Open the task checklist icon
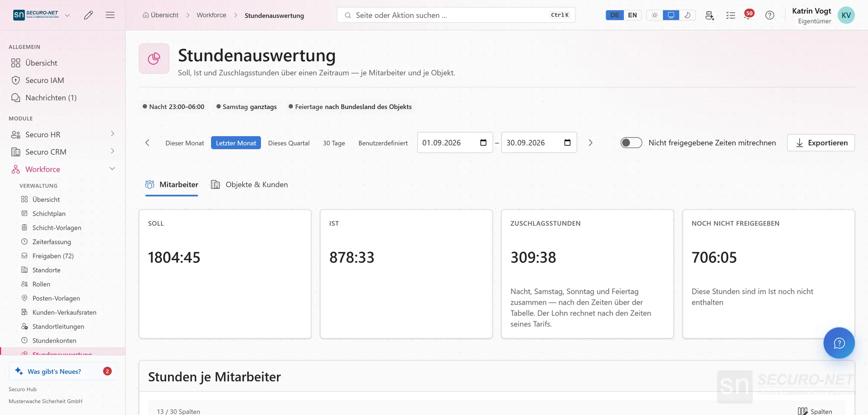Screen dimensions: 868x415 [x=730, y=15]
